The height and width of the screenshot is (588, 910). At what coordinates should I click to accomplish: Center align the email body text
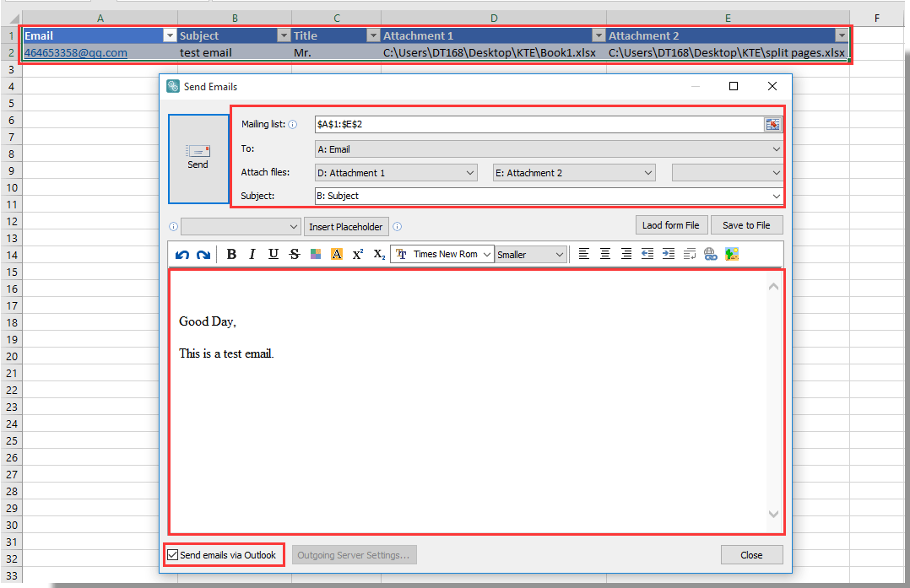pos(605,254)
